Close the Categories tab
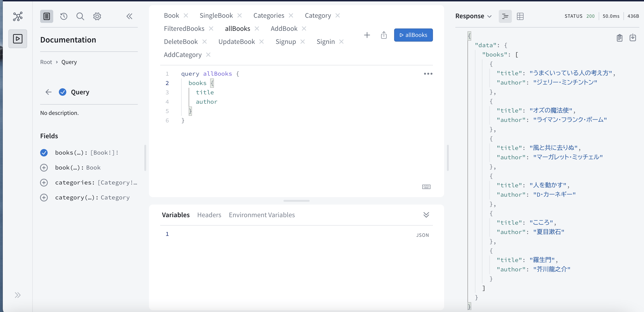 tap(291, 15)
